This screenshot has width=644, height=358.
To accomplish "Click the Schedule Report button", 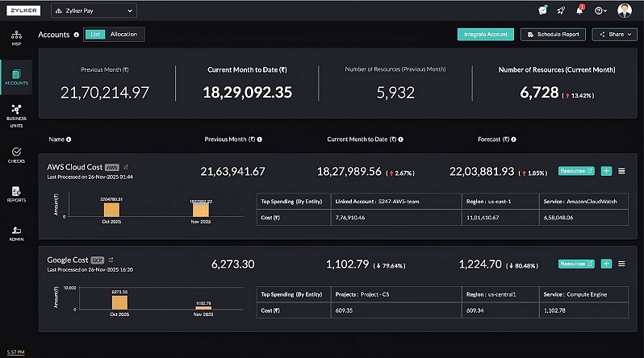I will [x=553, y=35].
